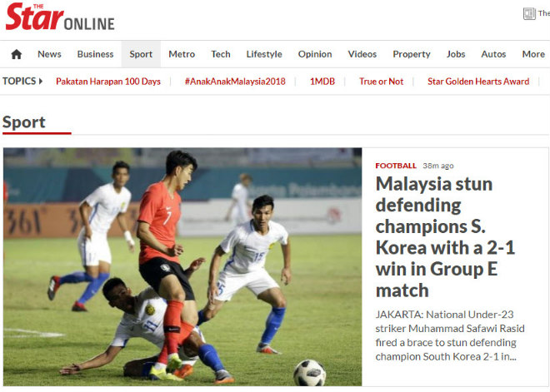The width and height of the screenshot is (550, 392).
Task: Open the More menu
Action: tap(533, 54)
